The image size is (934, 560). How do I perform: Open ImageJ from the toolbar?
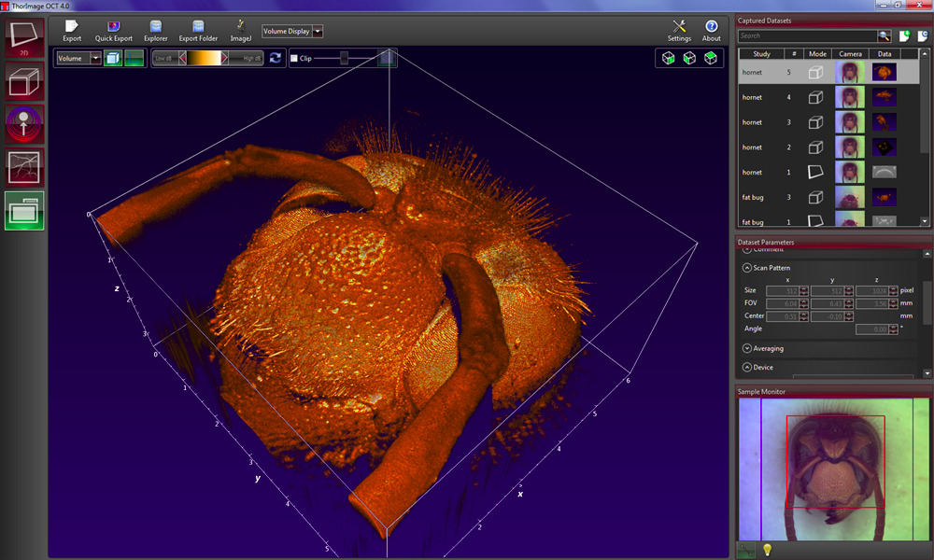click(240, 27)
